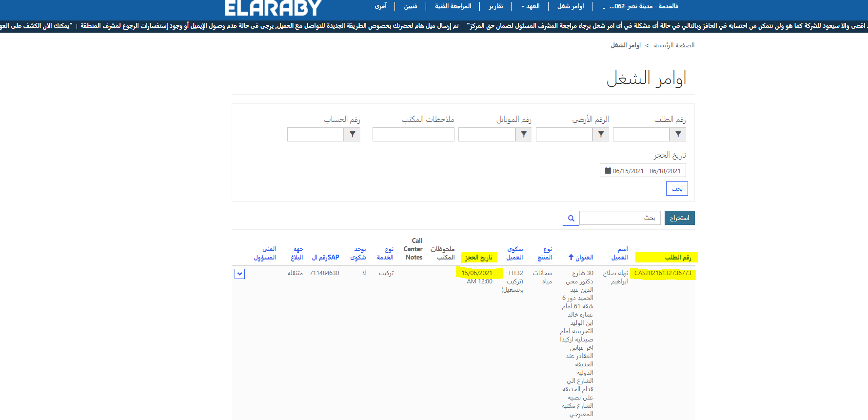Sort by رقم الطلب column header
This screenshot has height=420, width=868.
pyautogui.click(x=678, y=257)
